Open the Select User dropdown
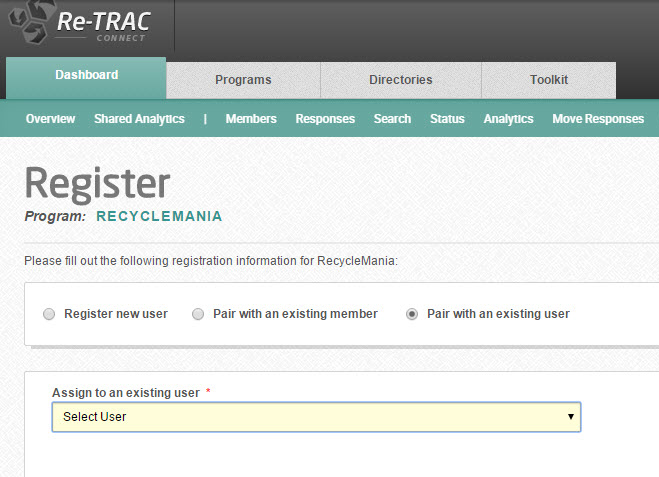The width and height of the screenshot is (659, 477). (316, 417)
